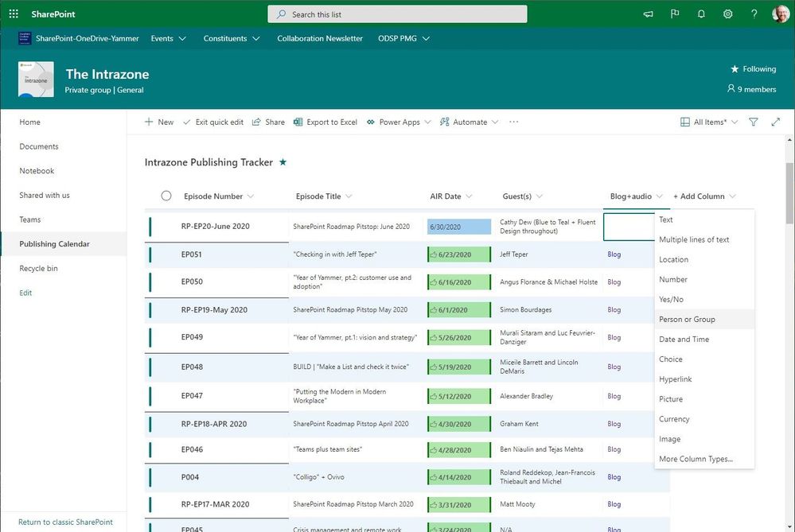Viewport: 795px width, 532px height.
Task: Select Location column type
Action: point(704,259)
